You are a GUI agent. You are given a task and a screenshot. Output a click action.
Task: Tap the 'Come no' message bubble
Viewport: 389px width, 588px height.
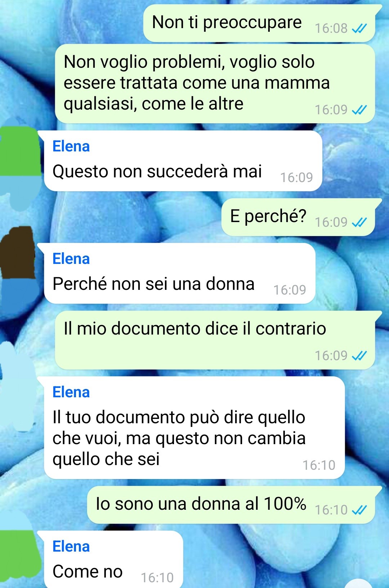pos(113,560)
